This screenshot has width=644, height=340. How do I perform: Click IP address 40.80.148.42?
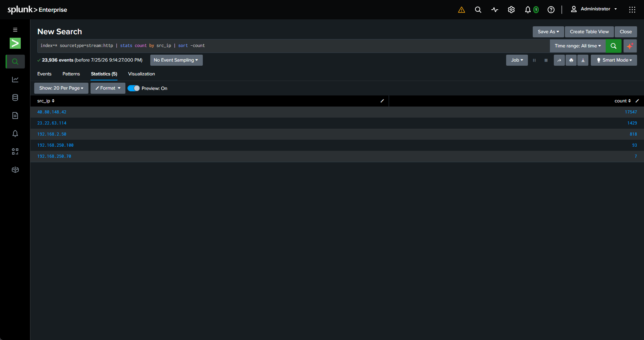(x=52, y=112)
